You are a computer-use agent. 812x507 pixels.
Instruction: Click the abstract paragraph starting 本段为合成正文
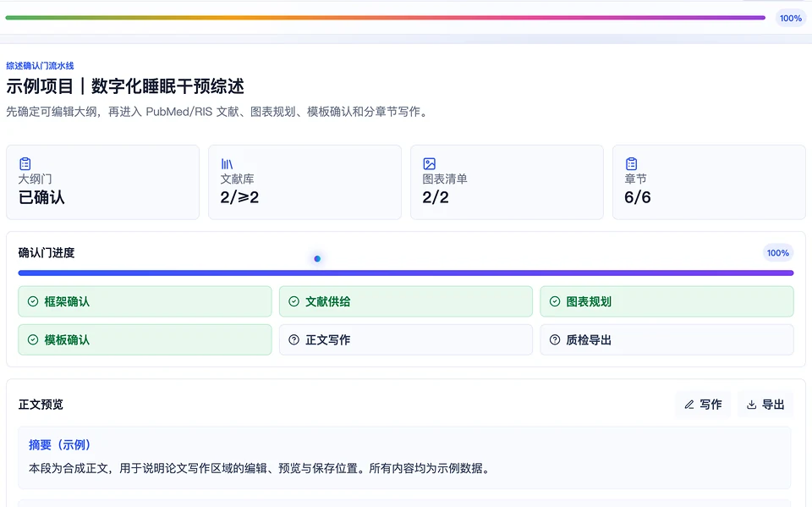pyautogui.click(x=260, y=469)
